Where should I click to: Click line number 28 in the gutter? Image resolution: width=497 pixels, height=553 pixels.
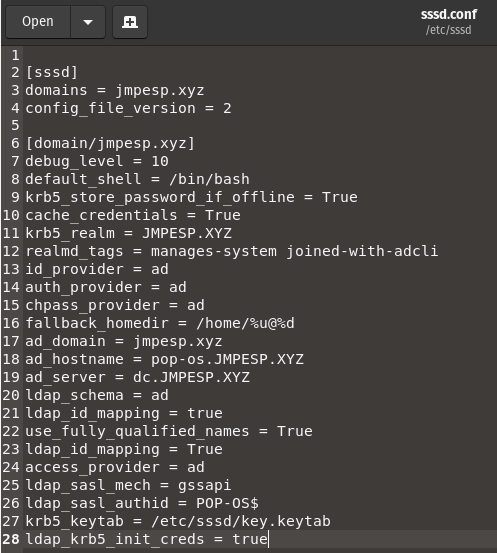pyautogui.click(x=11, y=539)
